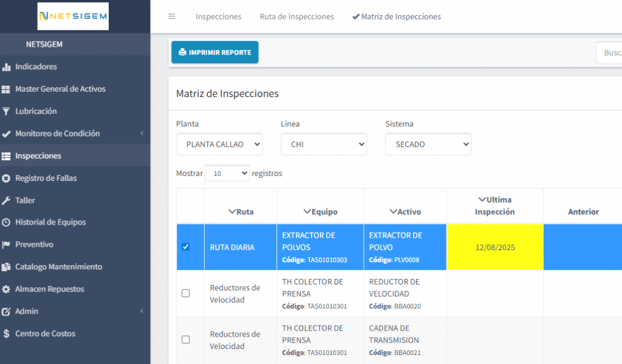This screenshot has height=364, width=622.
Task: Open Taller wrench icon
Action: pos(6,200)
